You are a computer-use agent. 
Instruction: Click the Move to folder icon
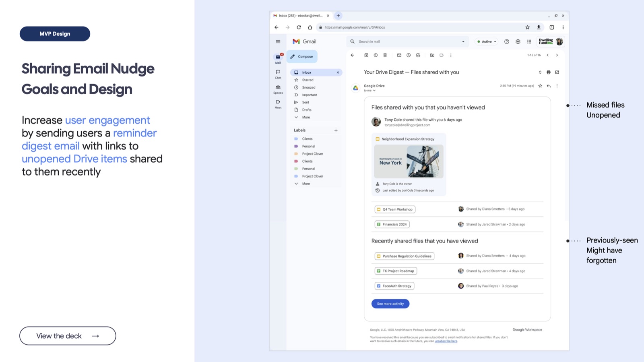(x=432, y=55)
